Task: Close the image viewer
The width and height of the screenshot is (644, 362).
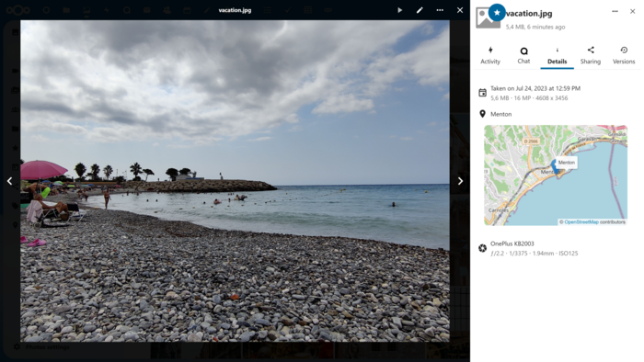Action: pos(460,10)
